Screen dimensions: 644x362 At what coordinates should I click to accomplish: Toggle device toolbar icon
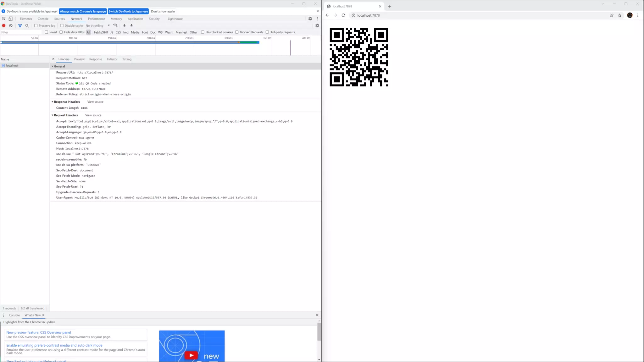point(10,19)
